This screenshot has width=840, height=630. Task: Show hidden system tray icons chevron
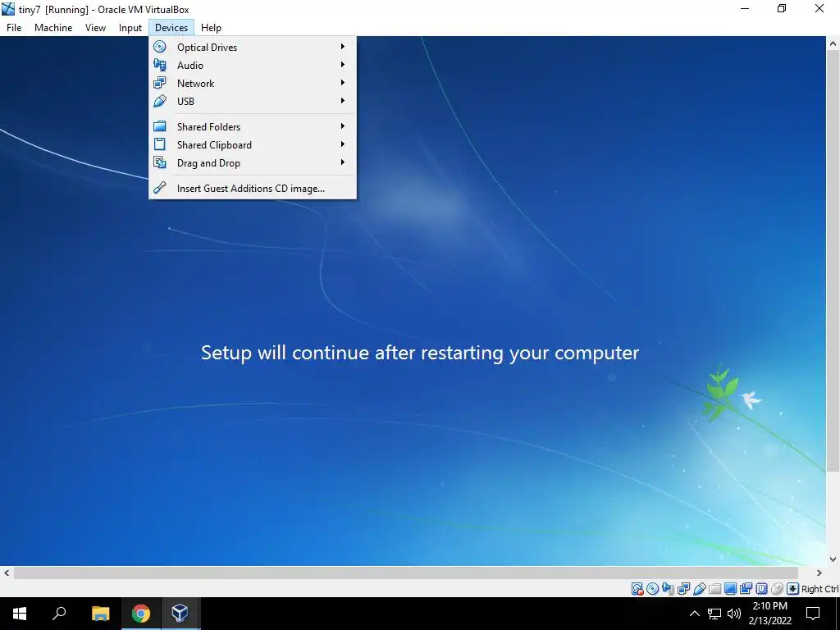click(694, 614)
